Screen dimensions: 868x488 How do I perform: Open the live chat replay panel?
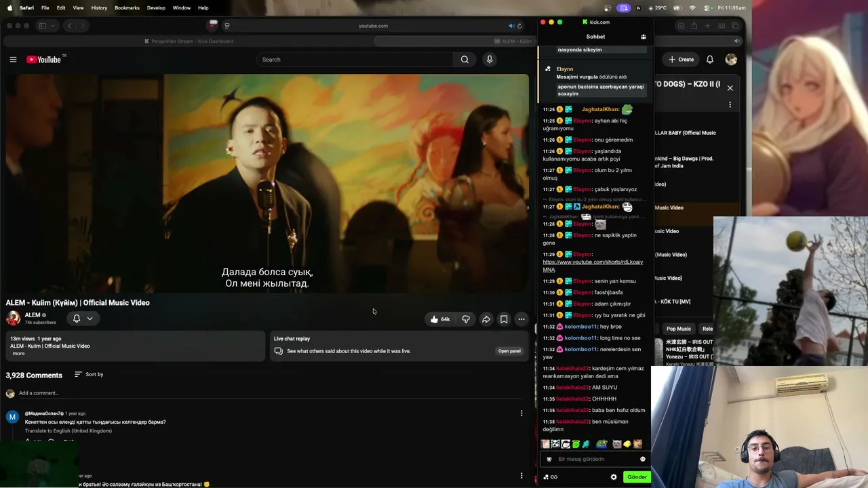[x=509, y=351]
